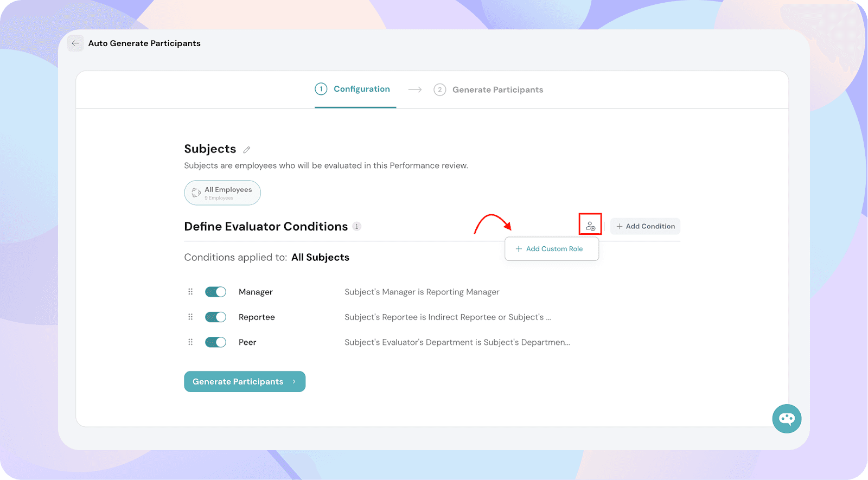Screen dimensions: 868x480
Task: Click the Reportee condition description
Action: [x=448, y=317]
